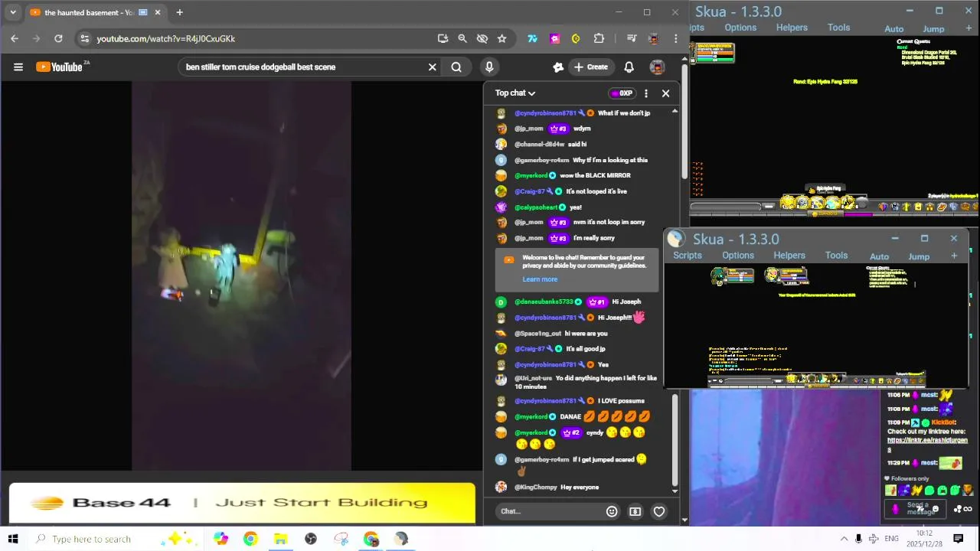Screen dimensions: 980x551
Task: Open OBS Studio from the taskbar
Action: click(311, 539)
